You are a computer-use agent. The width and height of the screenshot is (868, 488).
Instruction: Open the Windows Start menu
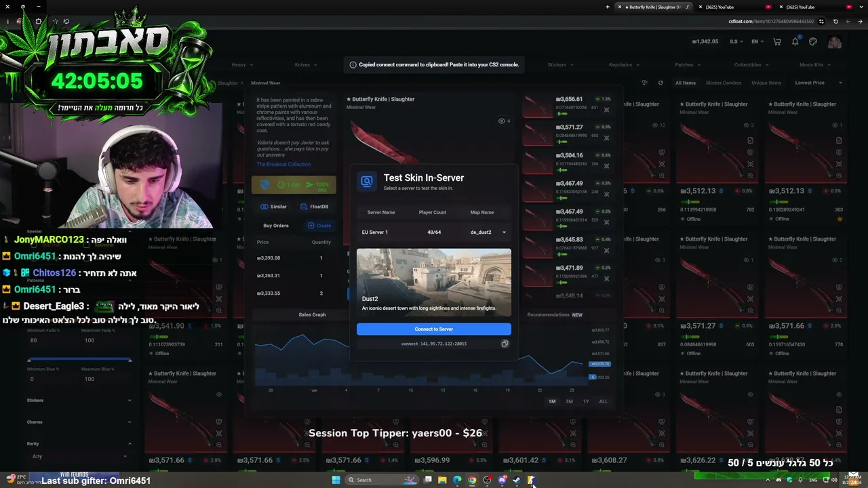[x=336, y=480]
